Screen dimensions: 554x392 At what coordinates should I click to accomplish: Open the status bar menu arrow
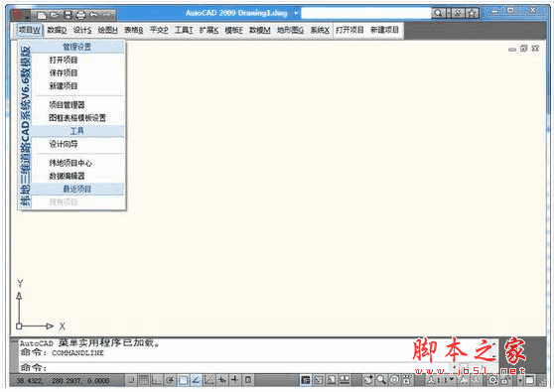(520, 381)
